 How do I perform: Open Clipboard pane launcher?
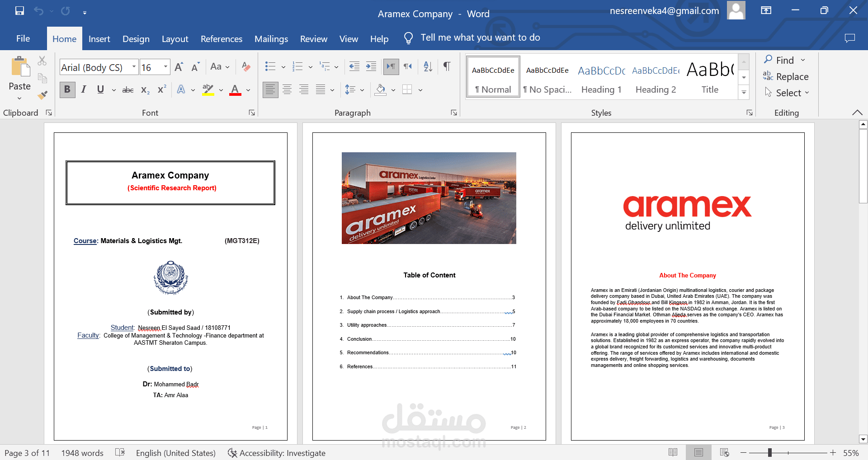[x=49, y=113]
